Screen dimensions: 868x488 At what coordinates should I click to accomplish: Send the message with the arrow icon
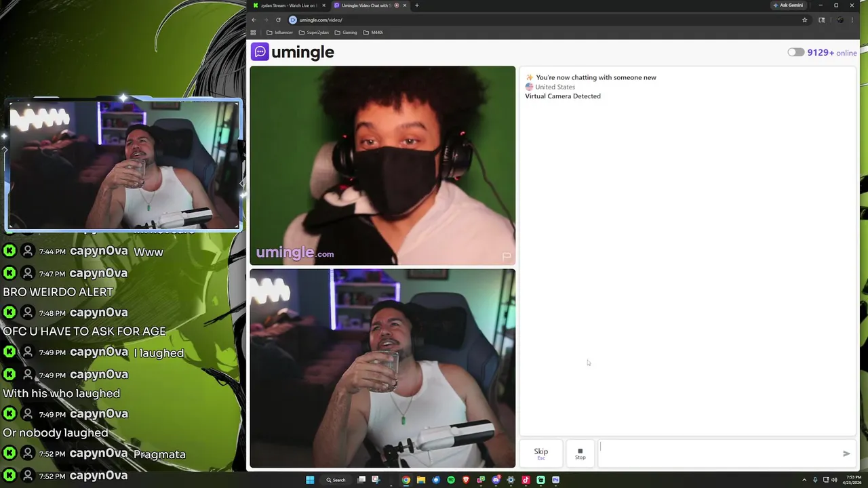pos(846,453)
